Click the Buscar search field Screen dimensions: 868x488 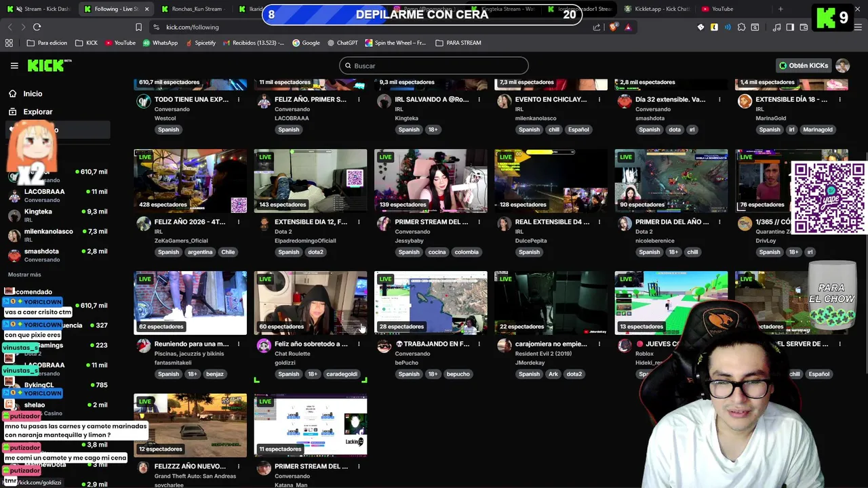point(434,66)
